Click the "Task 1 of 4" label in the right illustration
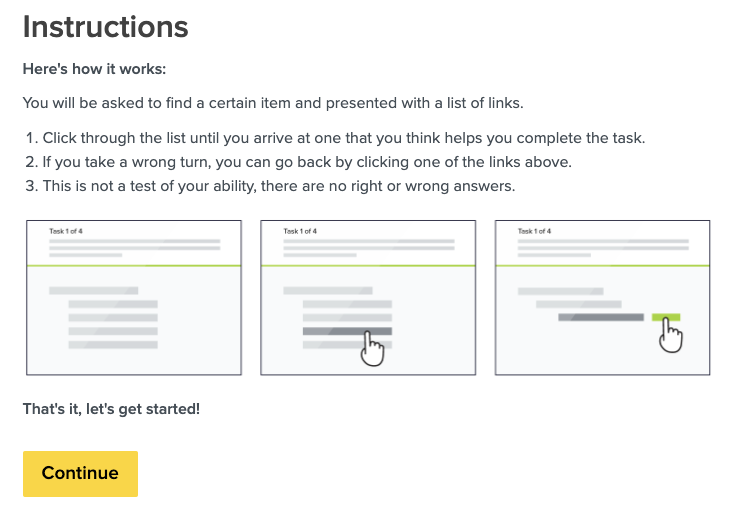The image size is (737, 509). point(534,232)
